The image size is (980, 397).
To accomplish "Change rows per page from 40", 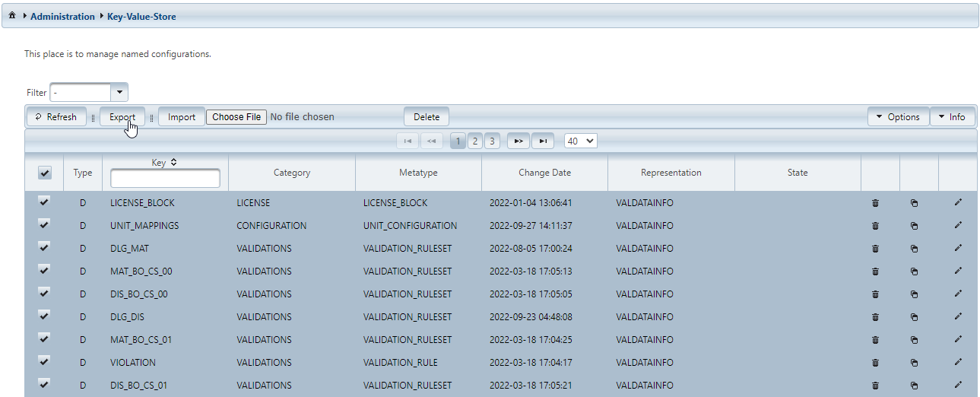I will coord(581,141).
